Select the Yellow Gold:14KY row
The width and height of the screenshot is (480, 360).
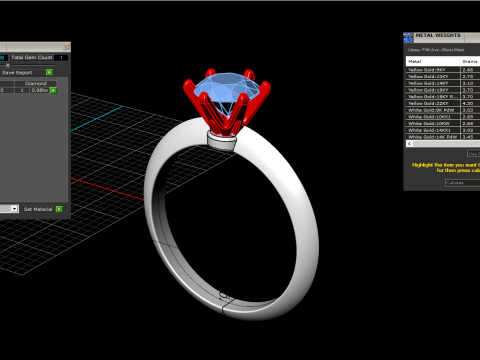pos(443,83)
